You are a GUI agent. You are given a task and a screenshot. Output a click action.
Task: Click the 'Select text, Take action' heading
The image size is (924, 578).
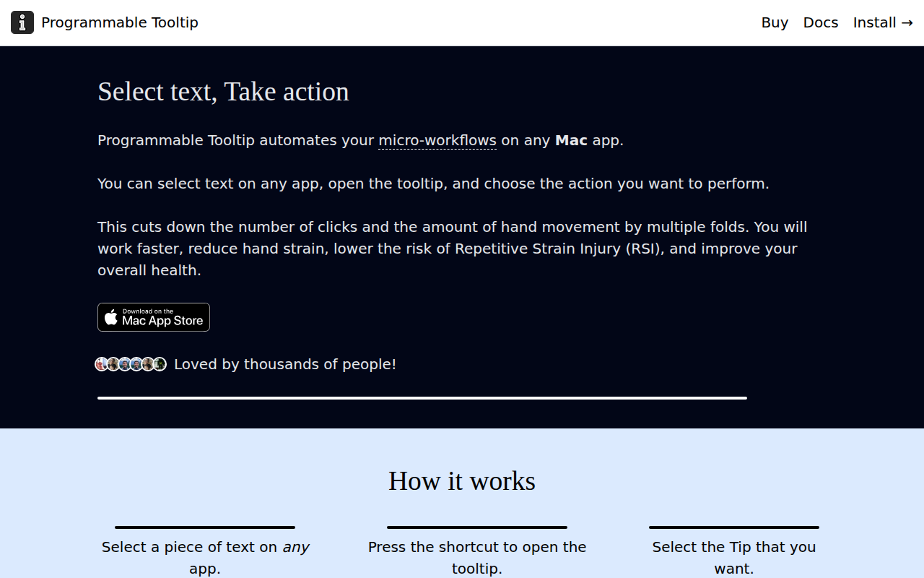pyautogui.click(x=224, y=92)
